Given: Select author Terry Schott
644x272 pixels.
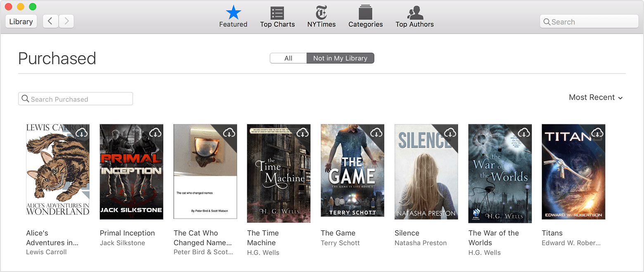Looking at the screenshot, I should (340, 243).
